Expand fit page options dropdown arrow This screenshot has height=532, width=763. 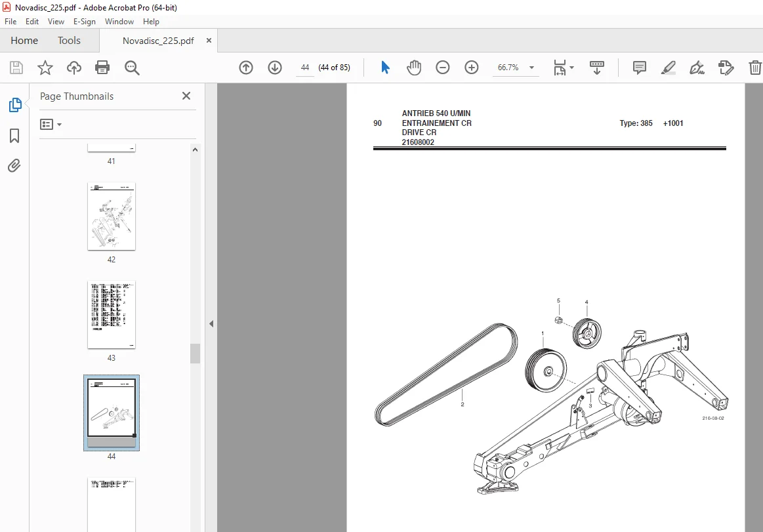572,68
